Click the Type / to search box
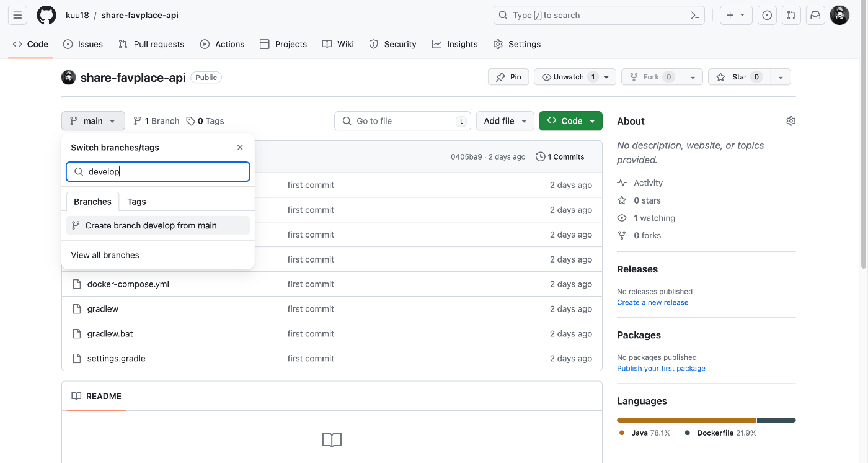 click(x=599, y=16)
